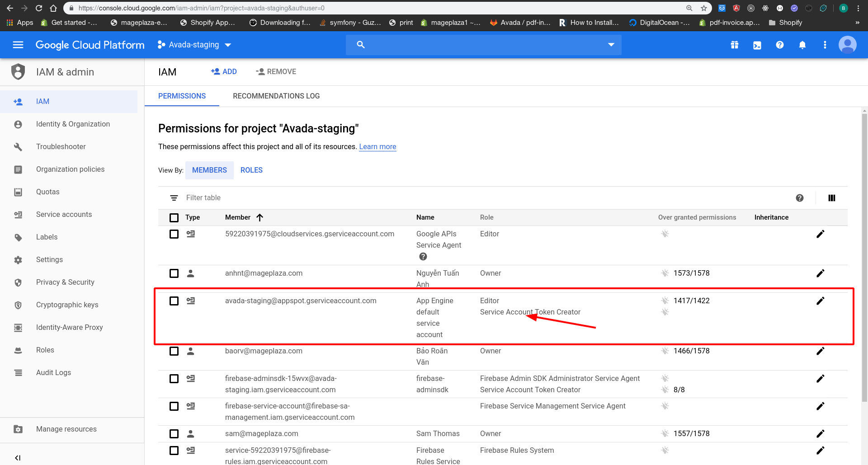Open Google Cloud notifications
868x465 pixels.
coord(802,45)
